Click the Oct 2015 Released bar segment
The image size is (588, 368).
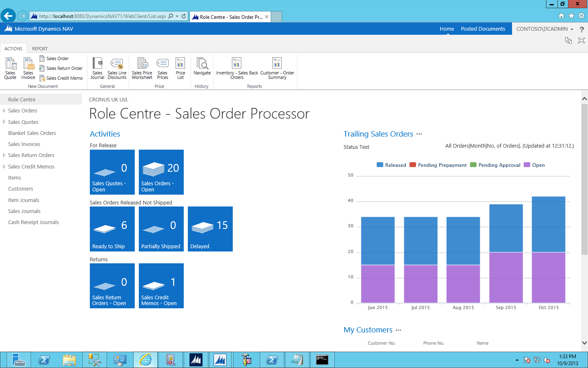[548, 224]
